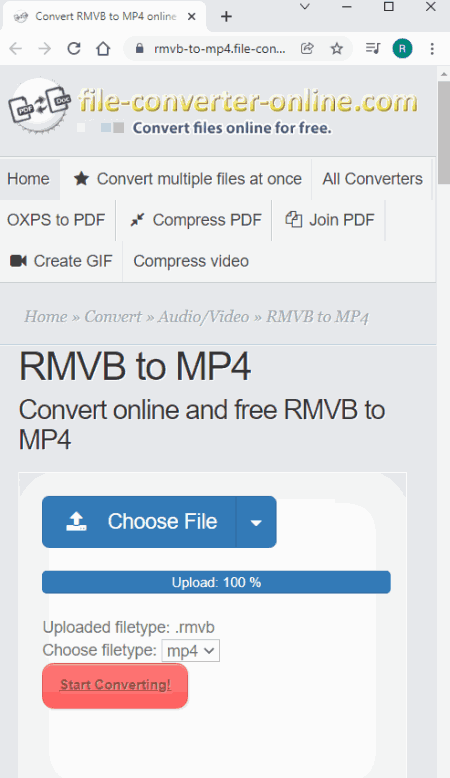450x778 pixels.
Task: Open the mp4 filetype dropdown
Action: click(191, 650)
